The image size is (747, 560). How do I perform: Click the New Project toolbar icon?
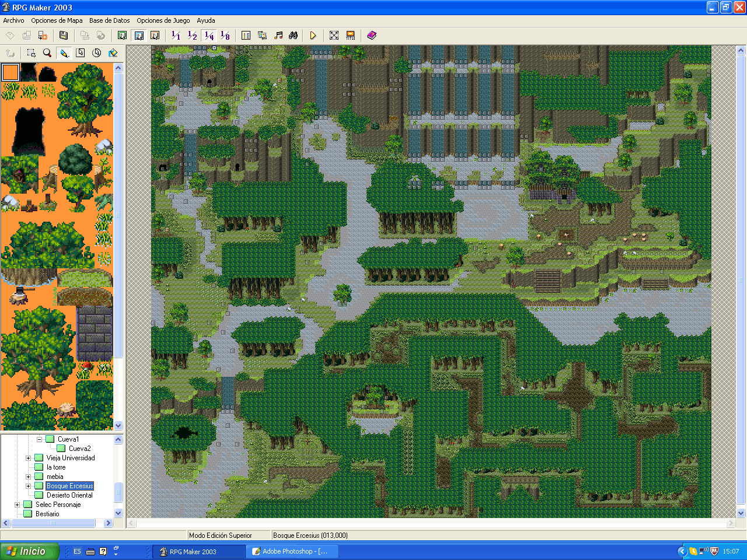pos(11,36)
